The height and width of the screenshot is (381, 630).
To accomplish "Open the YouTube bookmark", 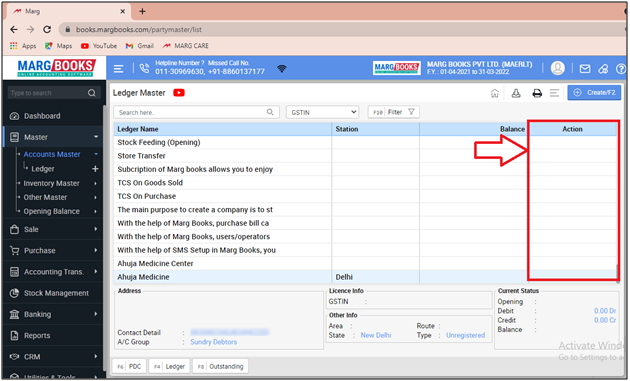I will (99, 46).
